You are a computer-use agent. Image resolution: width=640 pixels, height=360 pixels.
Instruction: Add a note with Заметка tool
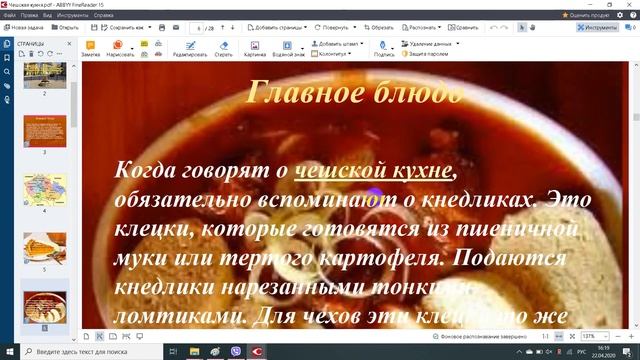coord(90,49)
